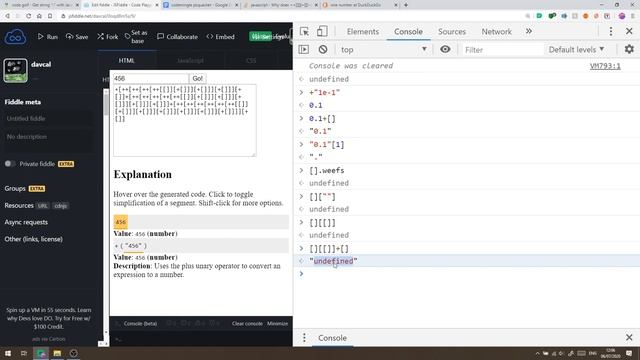Open Other (links, license) section

[33, 239]
